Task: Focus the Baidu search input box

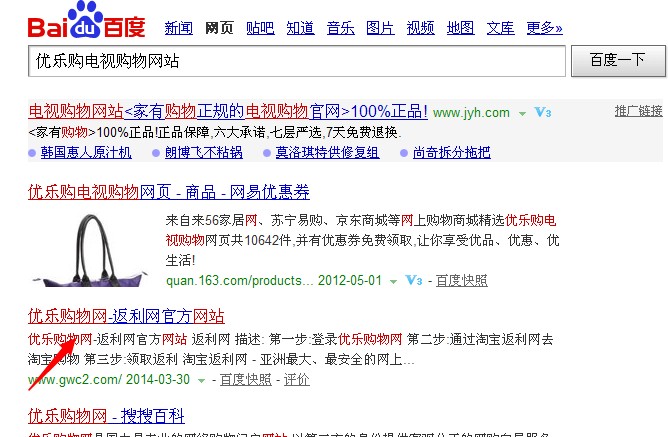Action: [x=297, y=61]
